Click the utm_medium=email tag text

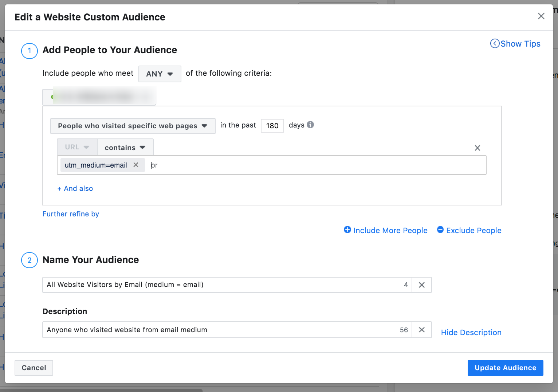[x=96, y=165]
